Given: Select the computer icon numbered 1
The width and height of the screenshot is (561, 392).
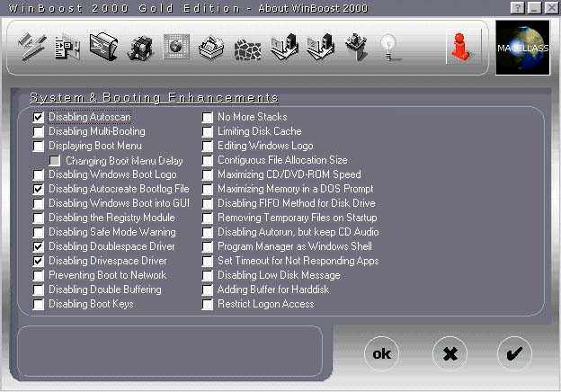Looking at the screenshot, I should click(284, 48).
